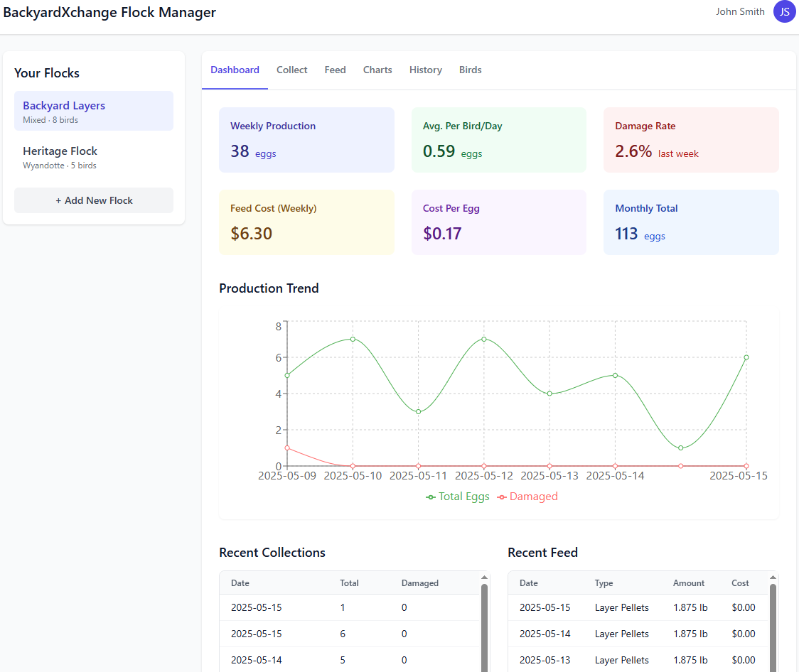This screenshot has width=799, height=672.
Task: Click the last Total Eggs point at 2025-05-15
Action: [x=746, y=357]
